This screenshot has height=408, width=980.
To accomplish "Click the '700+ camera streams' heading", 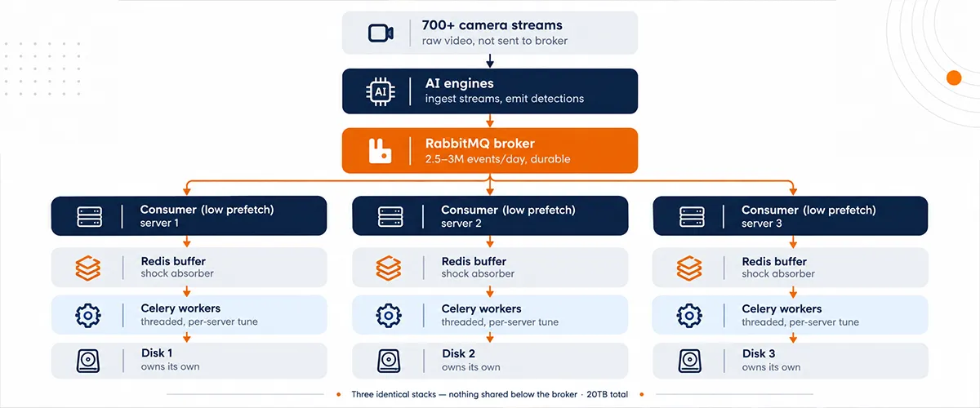I will 492,25.
